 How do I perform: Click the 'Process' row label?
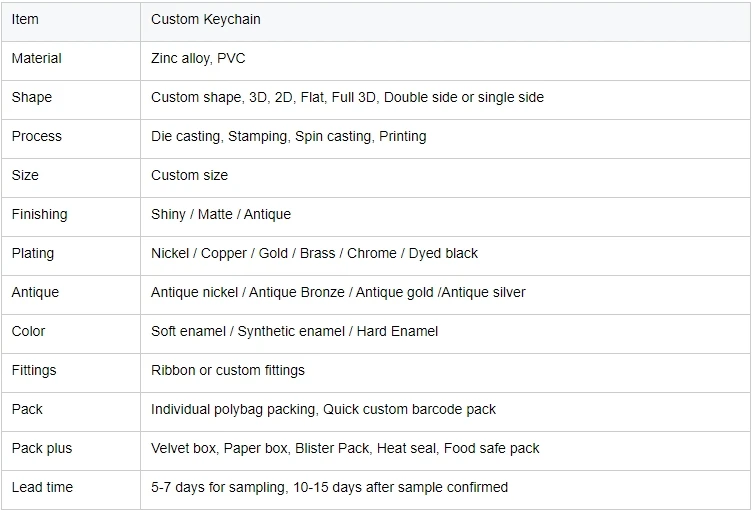(37, 137)
